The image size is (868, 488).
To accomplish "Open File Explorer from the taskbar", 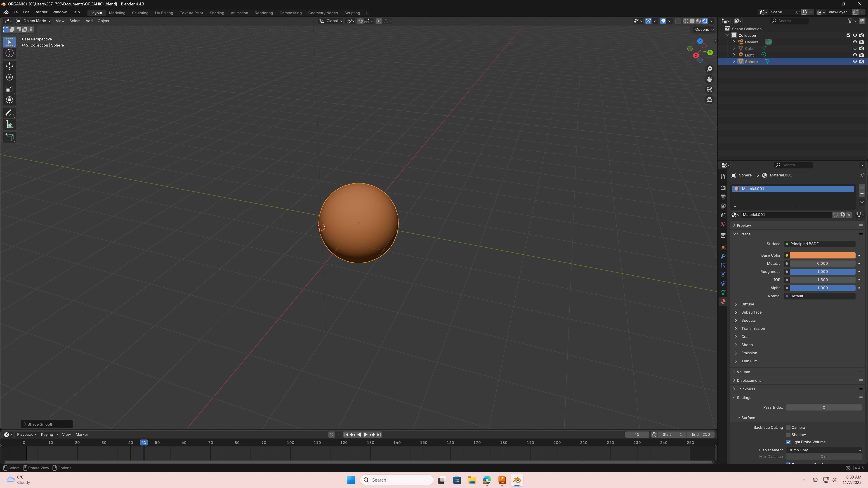I will pyautogui.click(x=472, y=480).
